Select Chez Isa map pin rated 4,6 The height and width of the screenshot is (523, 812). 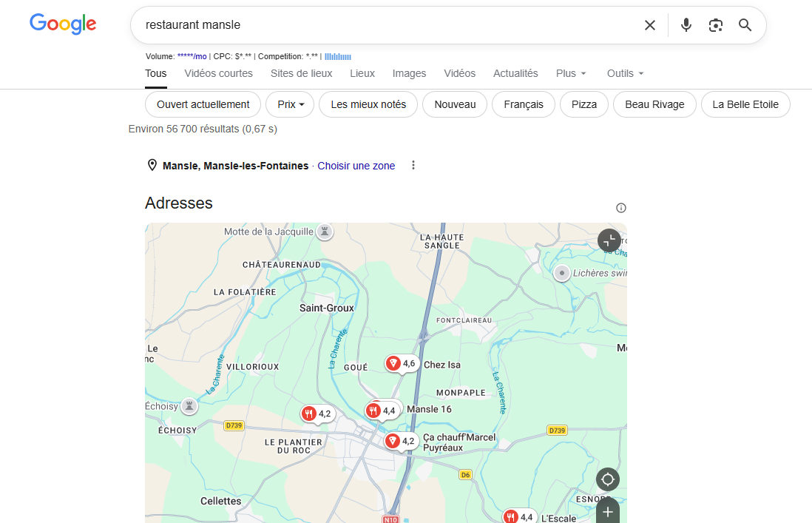402,363
